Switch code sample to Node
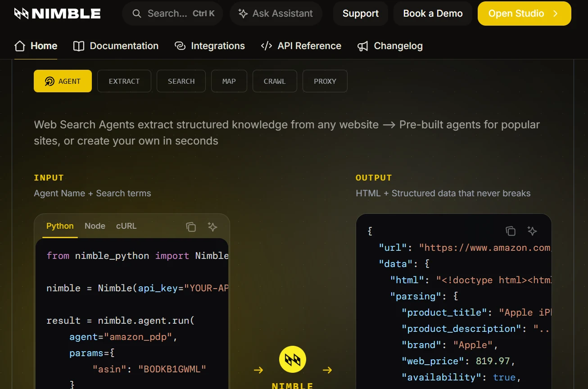Screen dimensions: 588x389 pyautogui.click(x=95, y=226)
